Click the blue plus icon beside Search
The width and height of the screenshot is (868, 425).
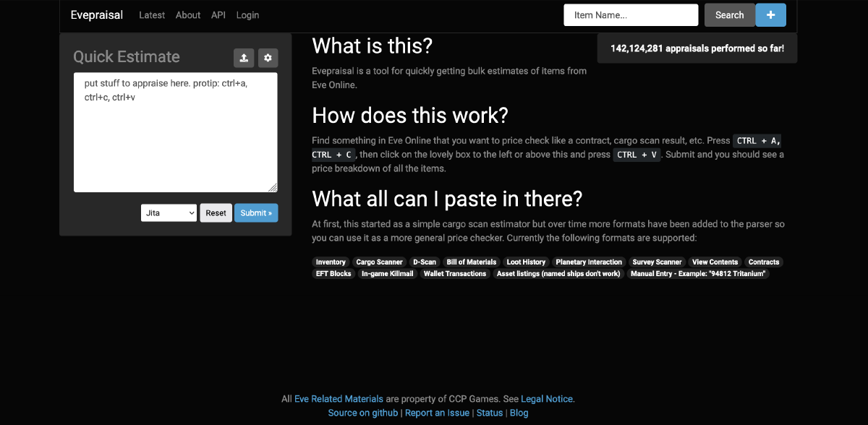[770, 14]
